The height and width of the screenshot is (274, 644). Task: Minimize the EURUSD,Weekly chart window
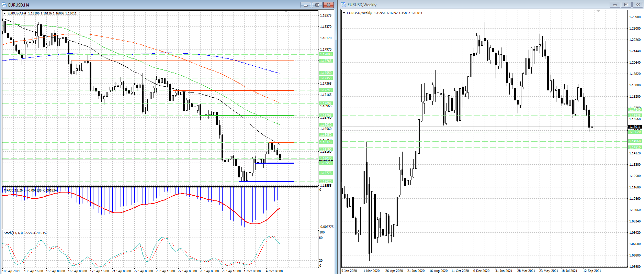pyautogui.click(x=615, y=5)
